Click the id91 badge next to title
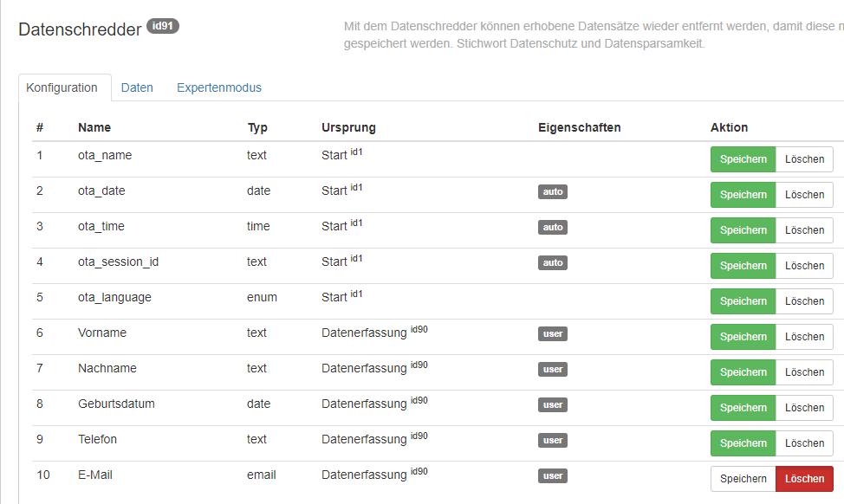This screenshot has width=844, height=504. 163,26
